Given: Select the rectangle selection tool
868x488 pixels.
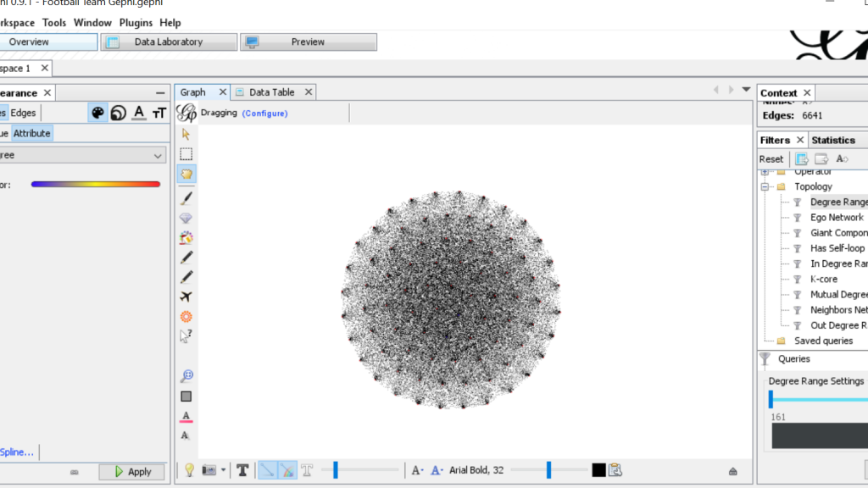Looking at the screenshot, I should coord(186,154).
